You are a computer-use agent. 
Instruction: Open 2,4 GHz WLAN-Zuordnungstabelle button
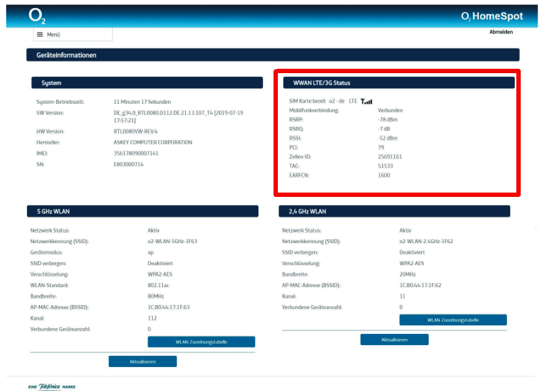(453, 320)
